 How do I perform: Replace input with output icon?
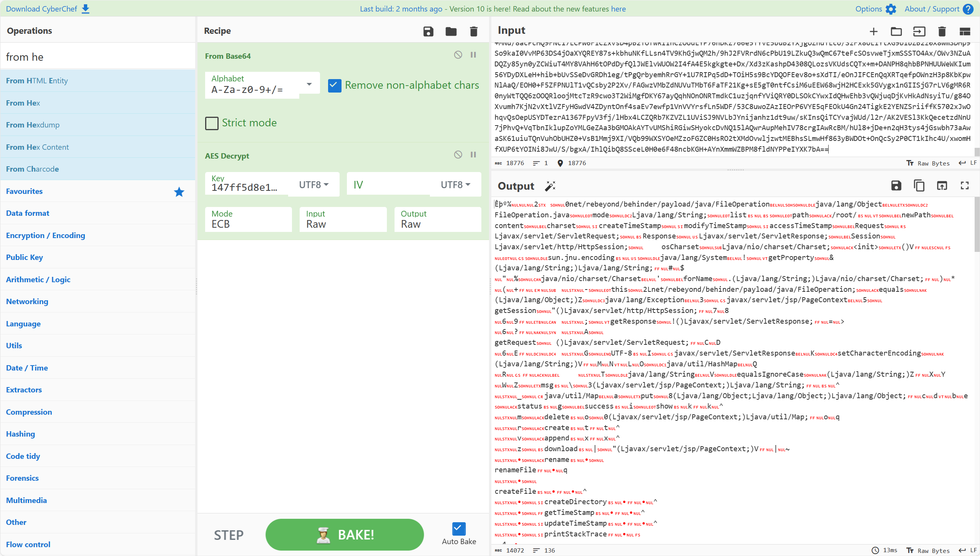tap(942, 186)
